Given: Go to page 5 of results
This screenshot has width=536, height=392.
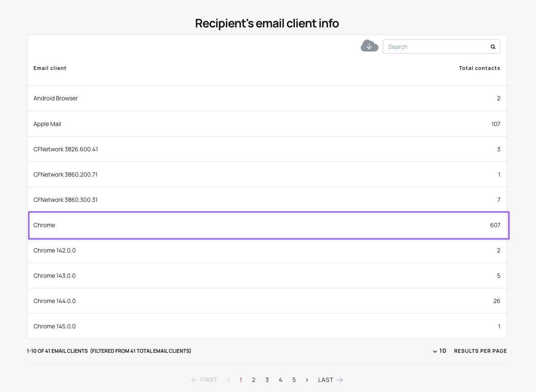Looking at the screenshot, I should click(x=294, y=380).
